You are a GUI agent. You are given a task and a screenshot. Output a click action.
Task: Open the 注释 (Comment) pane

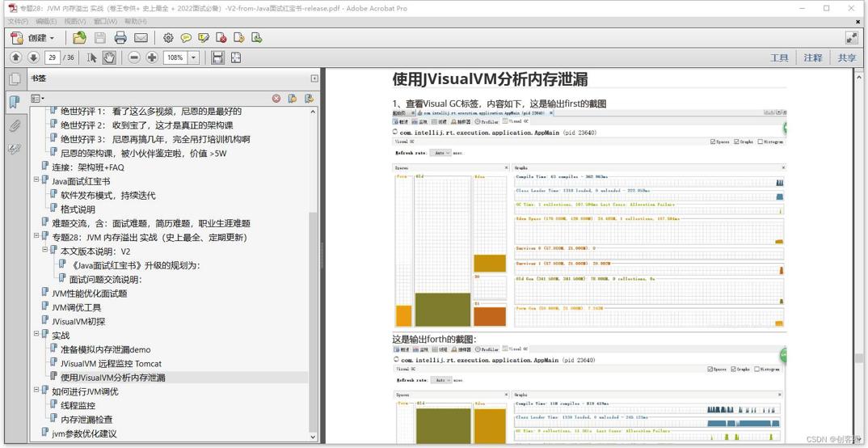click(813, 57)
